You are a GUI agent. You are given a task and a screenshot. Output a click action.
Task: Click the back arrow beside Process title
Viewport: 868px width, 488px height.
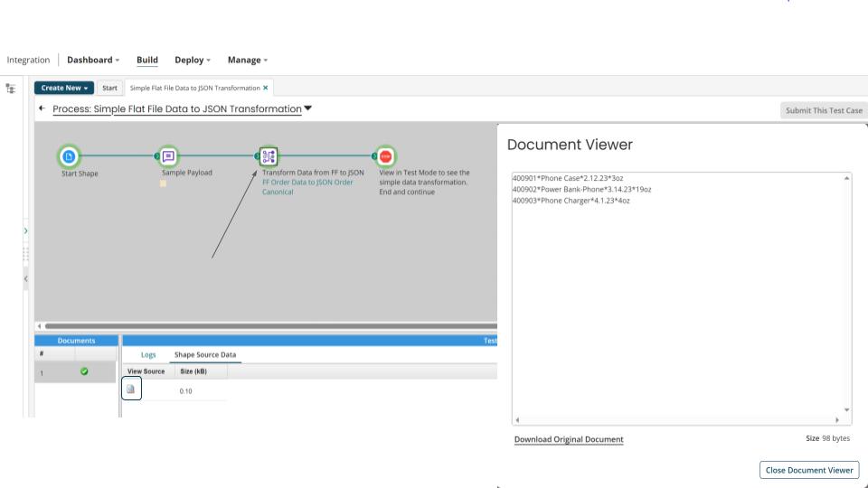42,109
